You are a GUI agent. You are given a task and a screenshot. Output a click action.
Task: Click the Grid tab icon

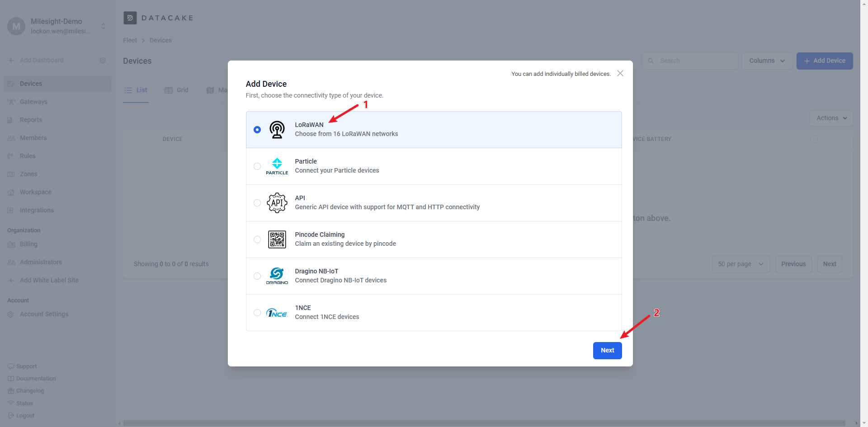[169, 90]
